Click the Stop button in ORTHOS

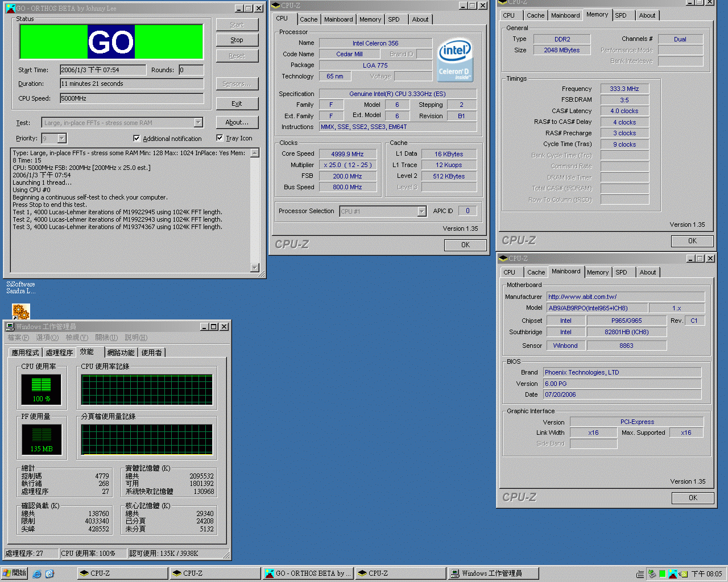point(237,40)
